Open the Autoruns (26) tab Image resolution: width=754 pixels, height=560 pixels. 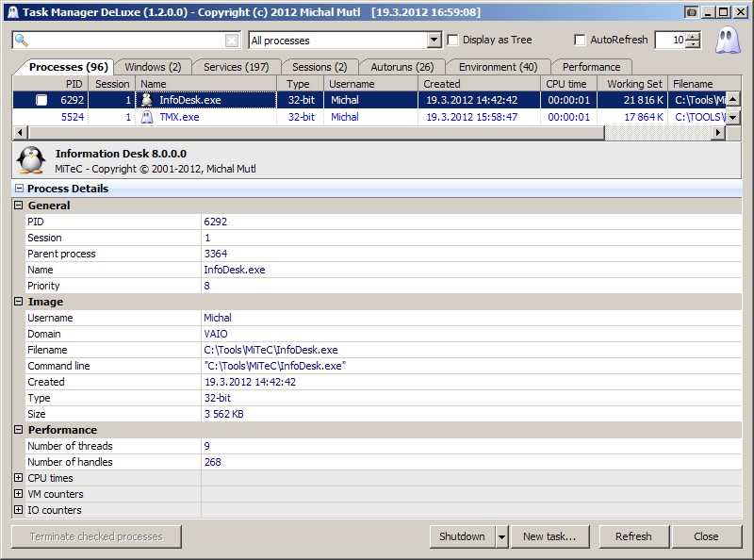pos(402,67)
